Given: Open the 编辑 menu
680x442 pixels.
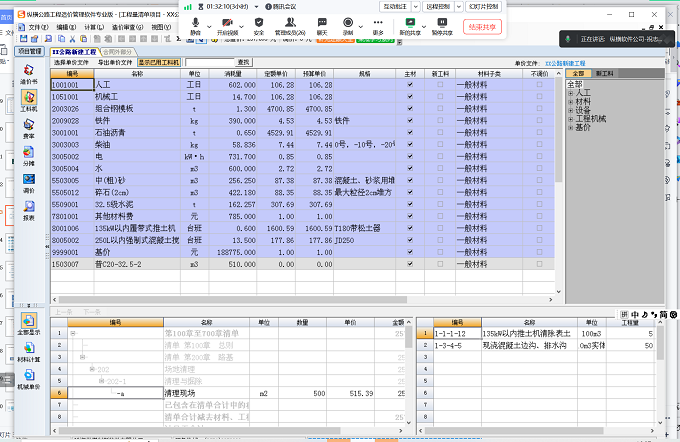Looking at the screenshot, I should pos(66,27).
